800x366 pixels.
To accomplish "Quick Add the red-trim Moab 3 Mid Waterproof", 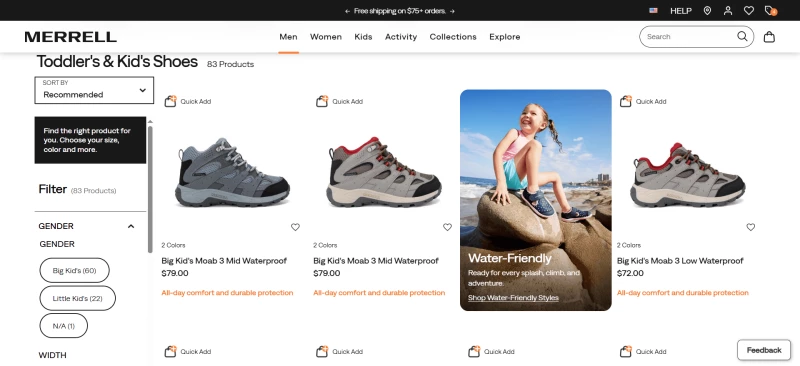I will coord(339,101).
